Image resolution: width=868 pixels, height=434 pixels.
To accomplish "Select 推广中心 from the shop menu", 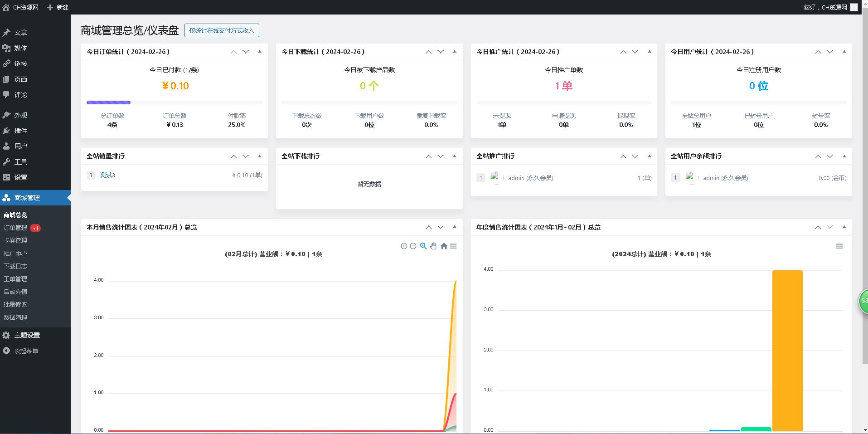I will (15, 253).
